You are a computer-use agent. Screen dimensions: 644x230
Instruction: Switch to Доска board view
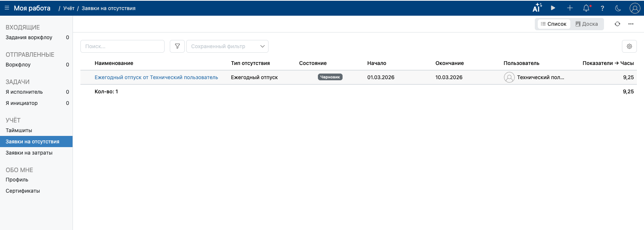click(x=586, y=24)
